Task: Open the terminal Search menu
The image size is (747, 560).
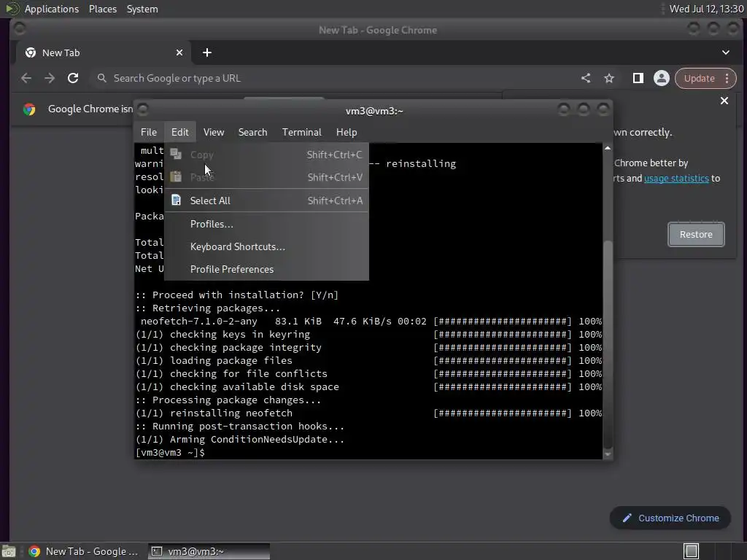Action: (x=252, y=132)
